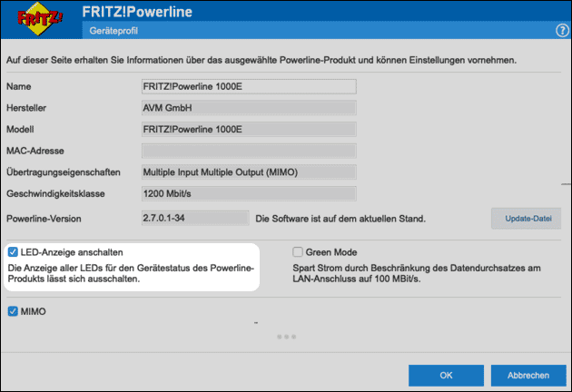Click the Update-Datei button
This screenshot has width=572, height=392.
tap(526, 219)
